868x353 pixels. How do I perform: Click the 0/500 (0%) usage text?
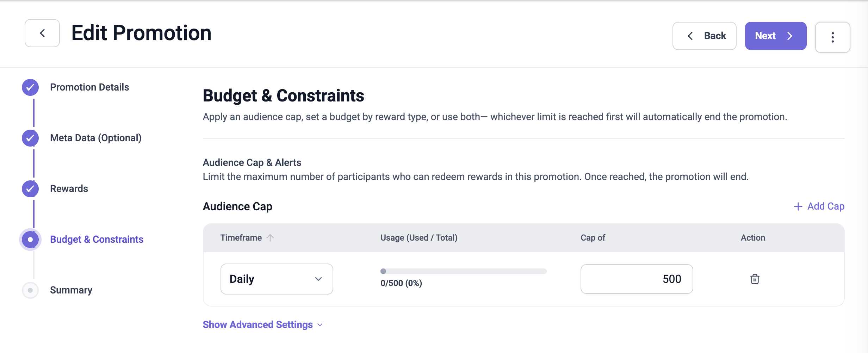401,283
